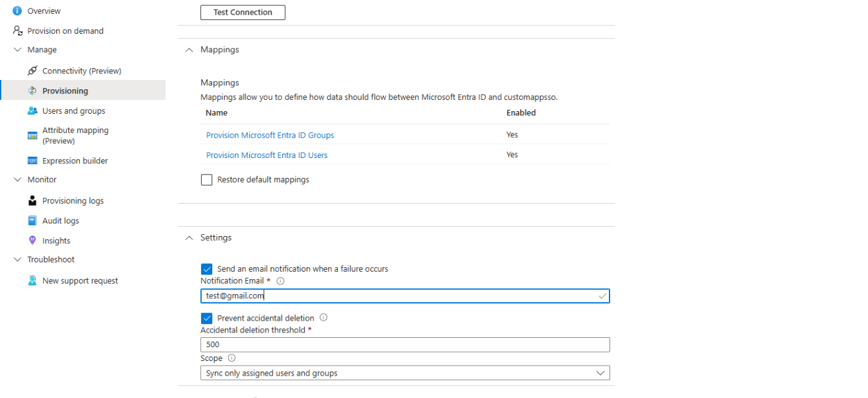
Task: Check Restore default mappings box
Action: click(x=207, y=180)
